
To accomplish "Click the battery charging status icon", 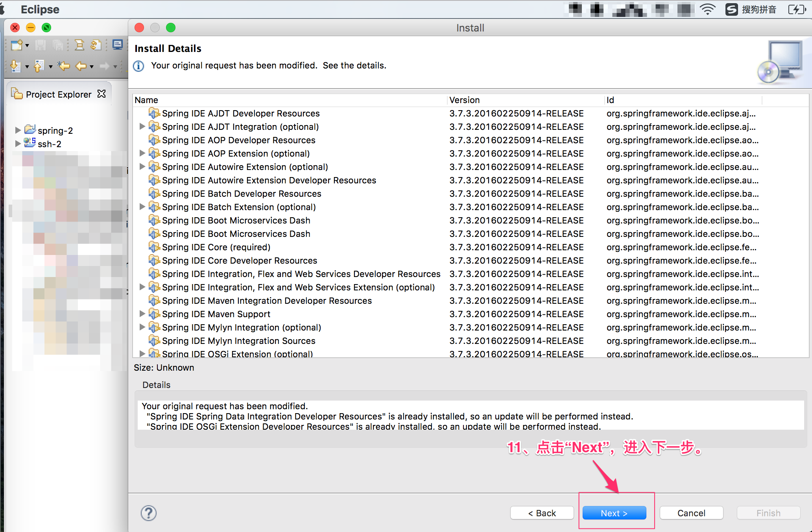I will coord(797,9).
